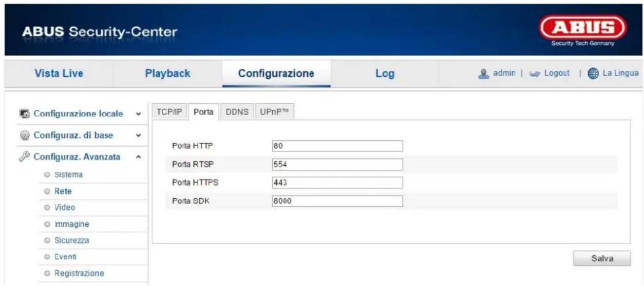Switch to the TCP/IP sub-tab
Screen dimensions: 644x286
(x=170, y=113)
